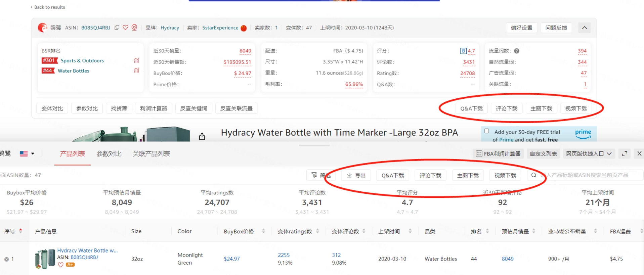Switch to the 关联产品列表 tab

pos(152,154)
